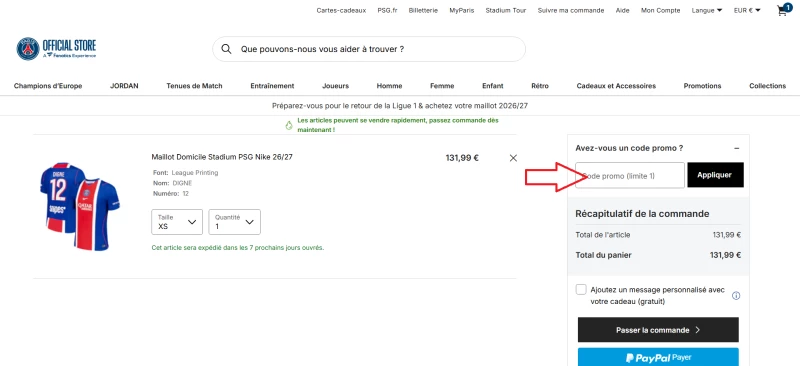
Task: Click the Code promo input field
Action: click(x=630, y=175)
